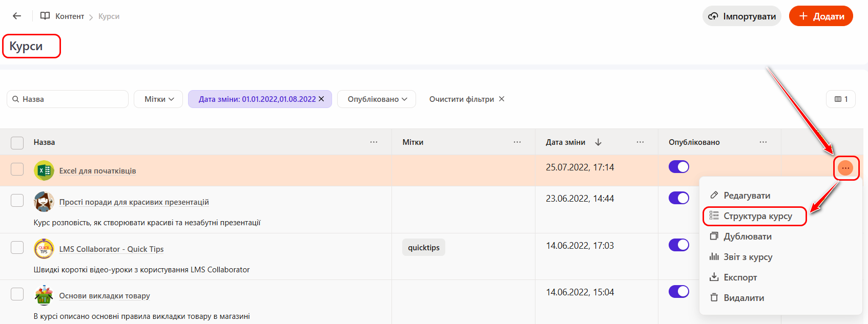Open Мітки column options menu dots
The height and width of the screenshot is (324, 868).
[x=517, y=142]
